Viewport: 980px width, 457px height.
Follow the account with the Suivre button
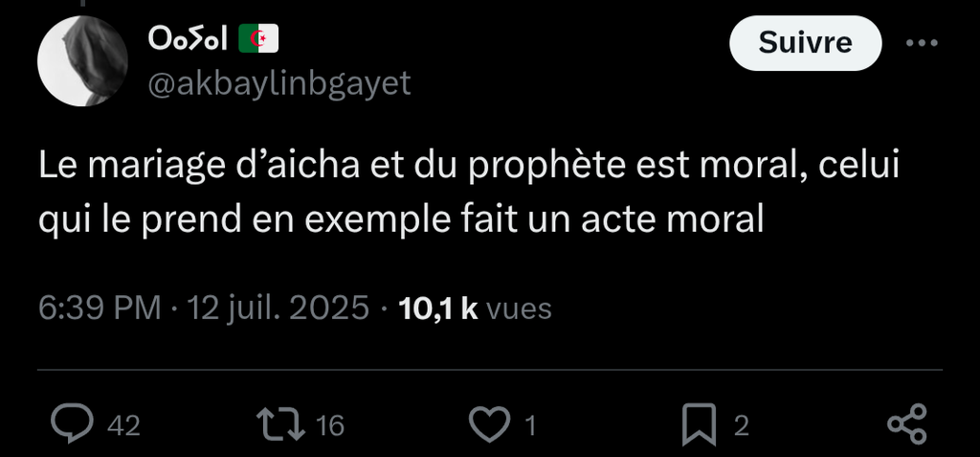pyautogui.click(x=805, y=43)
